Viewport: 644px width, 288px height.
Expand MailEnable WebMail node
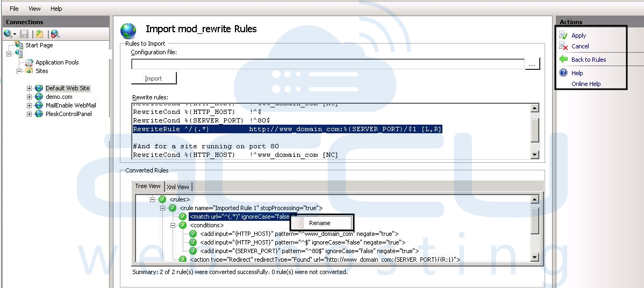29,105
